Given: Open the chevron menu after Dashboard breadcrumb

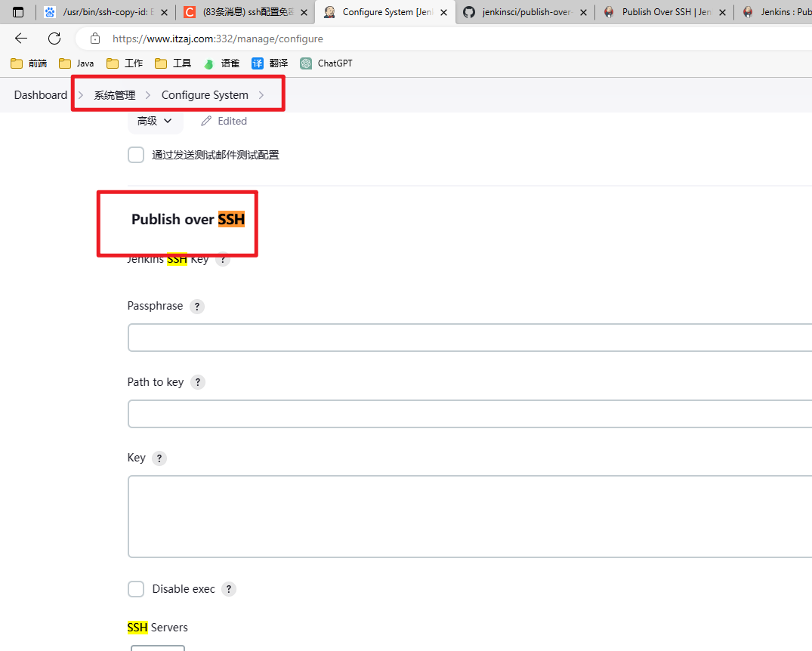Looking at the screenshot, I should [81, 95].
